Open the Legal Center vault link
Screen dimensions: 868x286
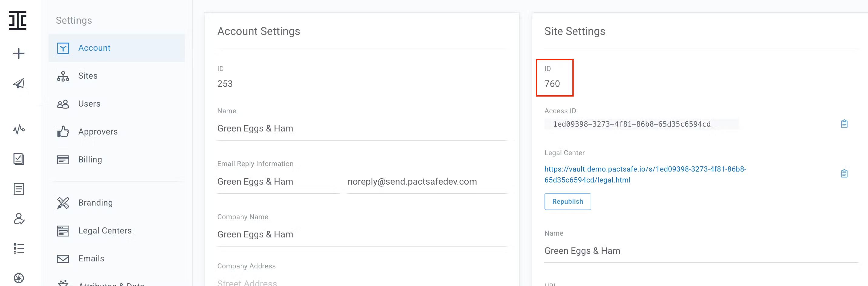tap(645, 174)
